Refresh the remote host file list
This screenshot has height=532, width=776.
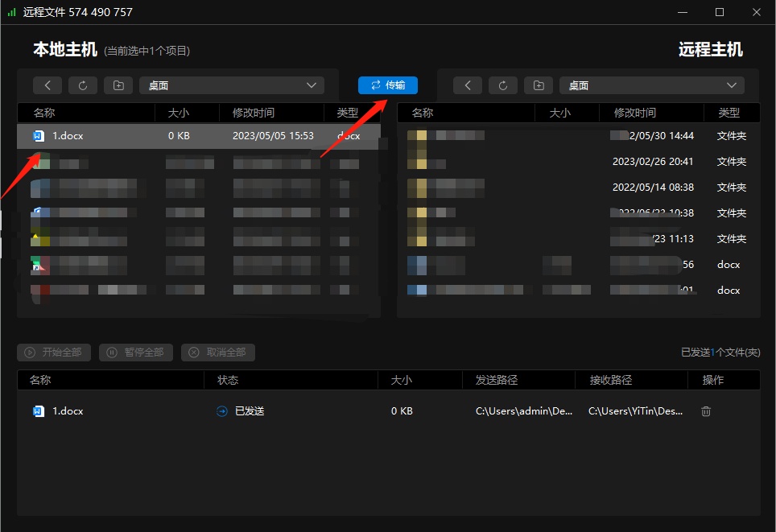(x=503, y=85)
